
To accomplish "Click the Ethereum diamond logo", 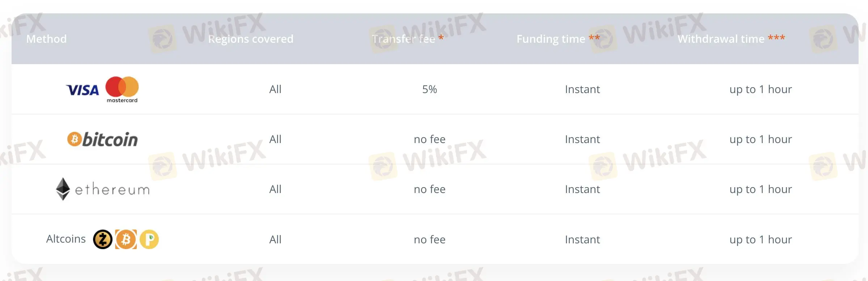I will tap(63, 189).
